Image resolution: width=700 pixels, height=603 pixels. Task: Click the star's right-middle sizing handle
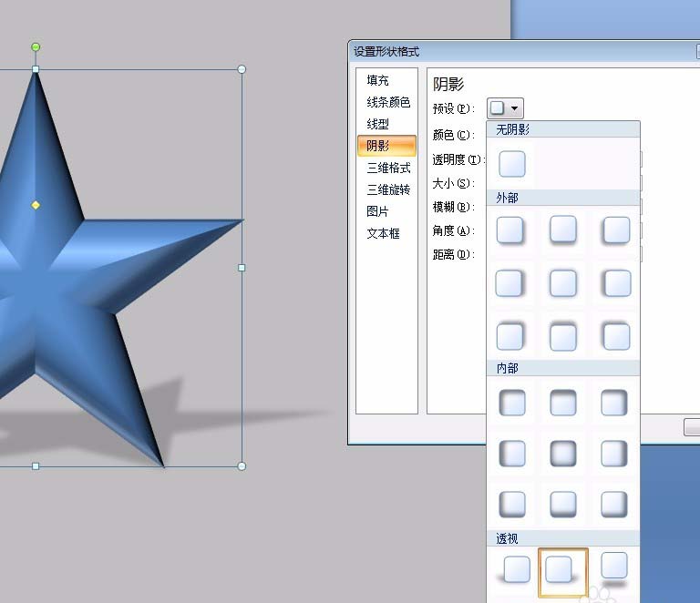coord(242,268)
